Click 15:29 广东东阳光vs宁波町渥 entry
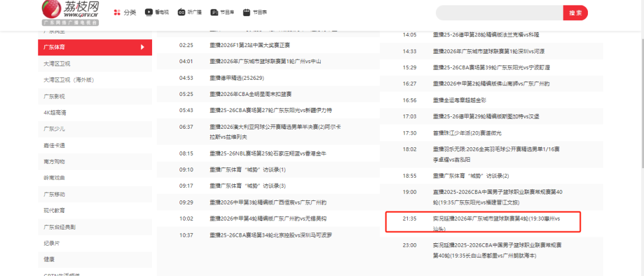Screen dimensions: 644x276 491,67
